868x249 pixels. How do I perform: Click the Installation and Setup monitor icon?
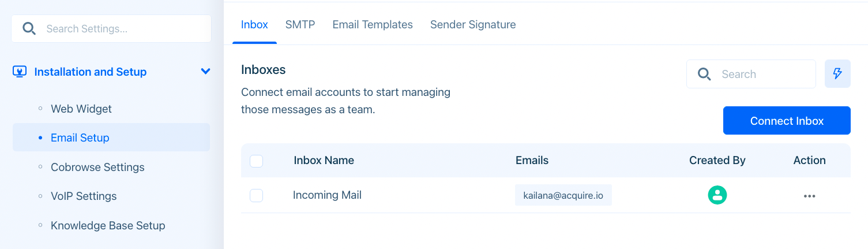20,72
